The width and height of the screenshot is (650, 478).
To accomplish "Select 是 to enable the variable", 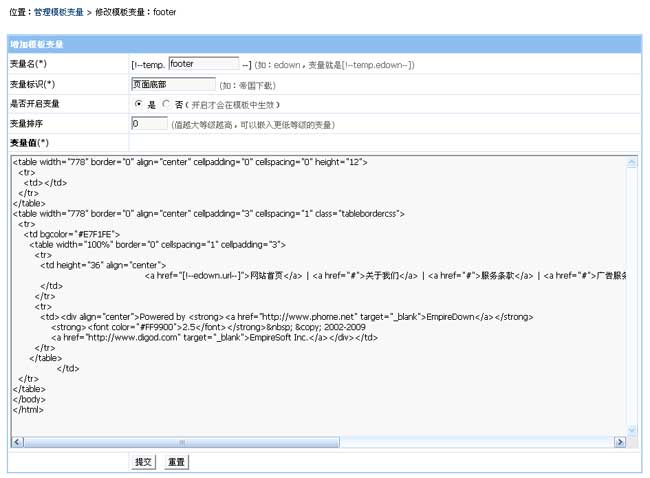I will [138, 104].
